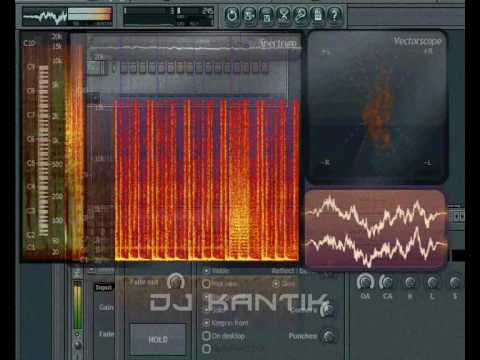Click the song position time display at top
Viewport: 480px width, 360px height.
tap(169, 16)
